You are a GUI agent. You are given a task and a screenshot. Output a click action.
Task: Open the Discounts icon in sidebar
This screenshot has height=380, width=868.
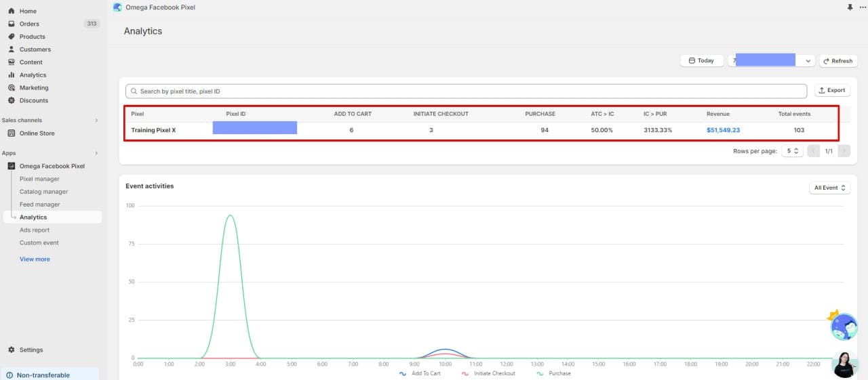12,100
